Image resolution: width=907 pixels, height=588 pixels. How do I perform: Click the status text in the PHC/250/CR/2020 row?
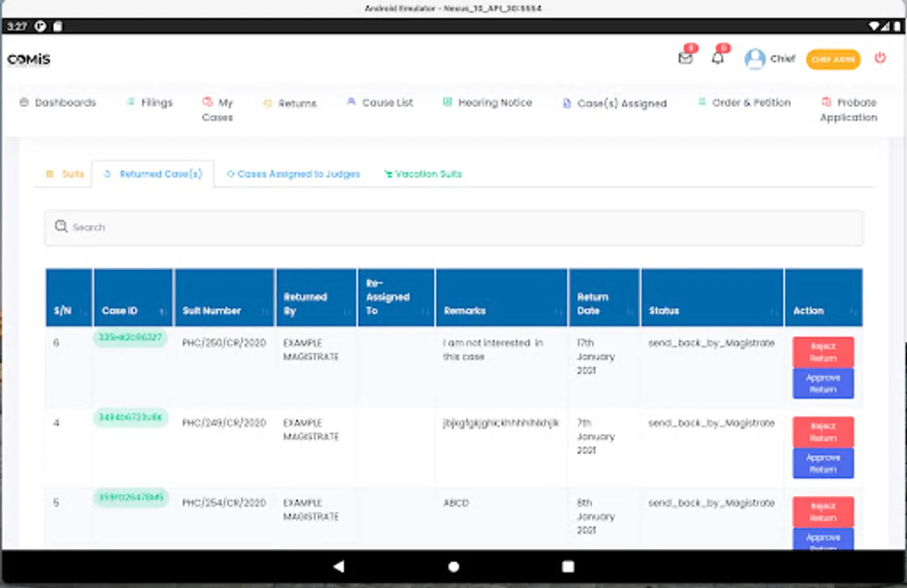click(x=712, y=343)
